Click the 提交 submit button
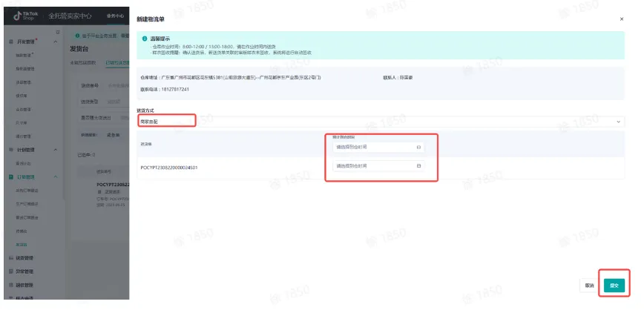The image size is (644, 310). (x=614, y=286)
